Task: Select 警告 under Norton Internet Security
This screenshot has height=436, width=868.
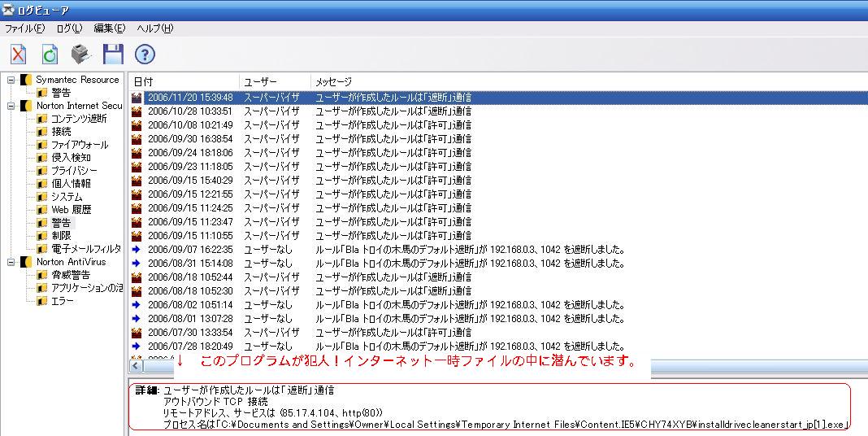Action: pyautogui.click(x=61, y=223)
